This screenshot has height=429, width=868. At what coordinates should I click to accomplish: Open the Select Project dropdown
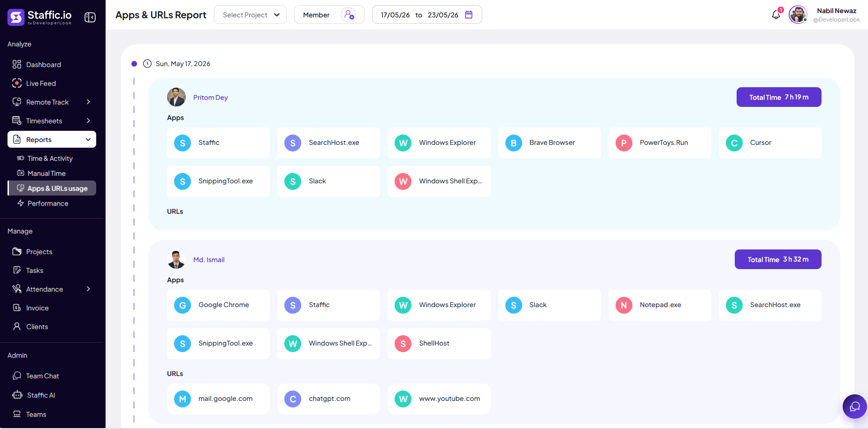[x=250, y=15]
